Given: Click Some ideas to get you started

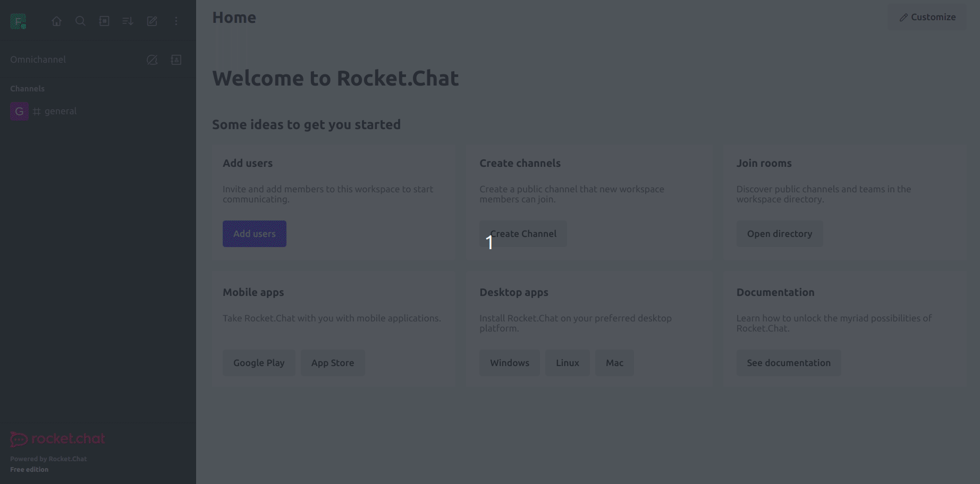Looking at the screenshot, I should point(307,124).
